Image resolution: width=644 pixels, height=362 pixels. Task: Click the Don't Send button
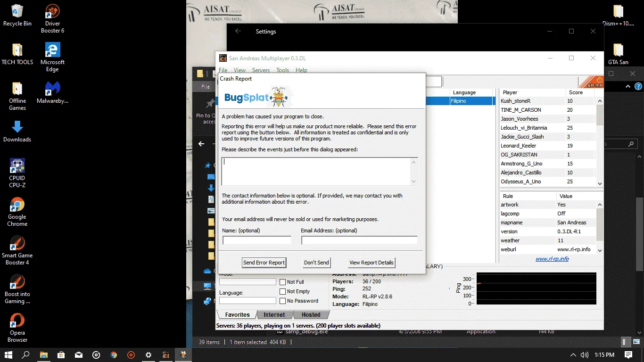click(x=316, y=263)
